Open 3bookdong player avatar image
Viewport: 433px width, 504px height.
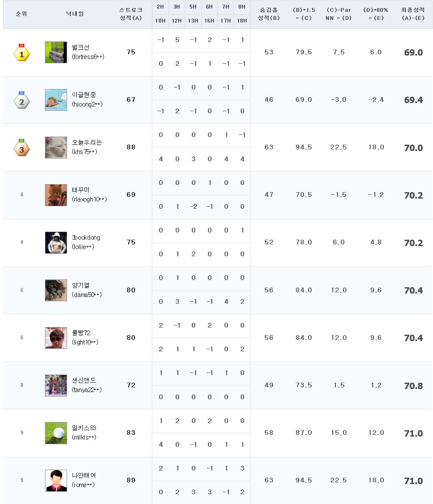click(x=56, y=243)
